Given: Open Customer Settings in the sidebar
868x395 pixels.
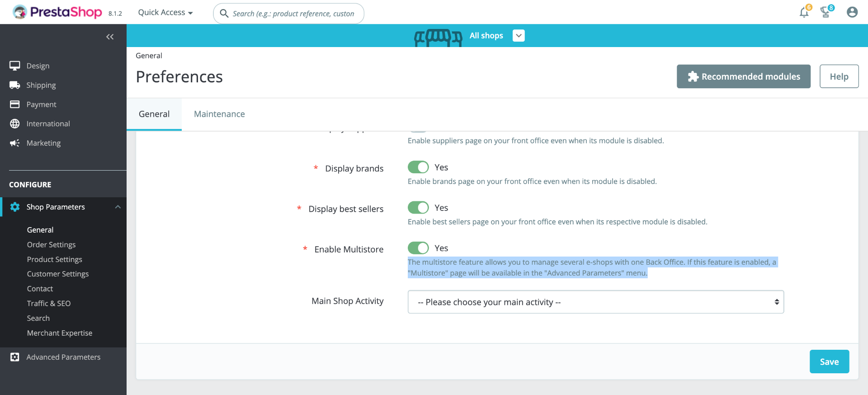Looking at the screenshot, I should (x=57, y=274).
